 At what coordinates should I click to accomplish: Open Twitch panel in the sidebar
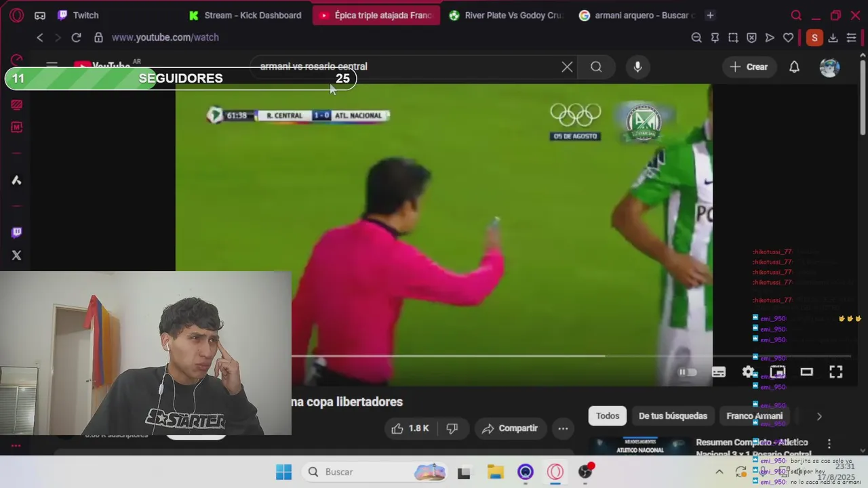pyautogui.click(x=17, y=232)
